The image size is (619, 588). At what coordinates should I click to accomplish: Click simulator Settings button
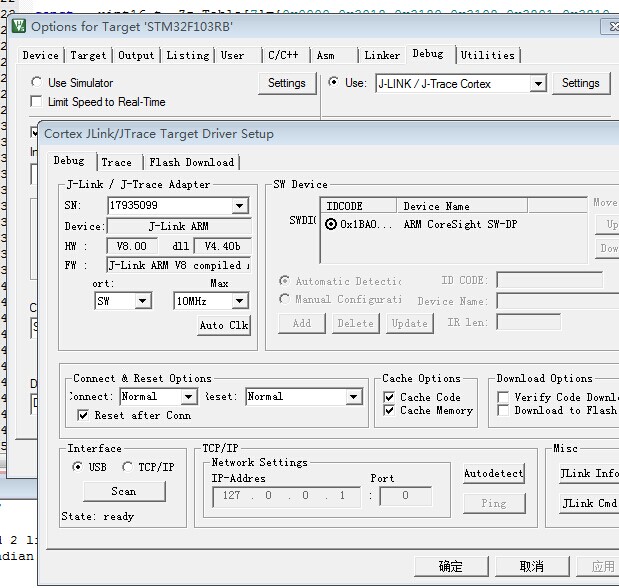(287, 83)
